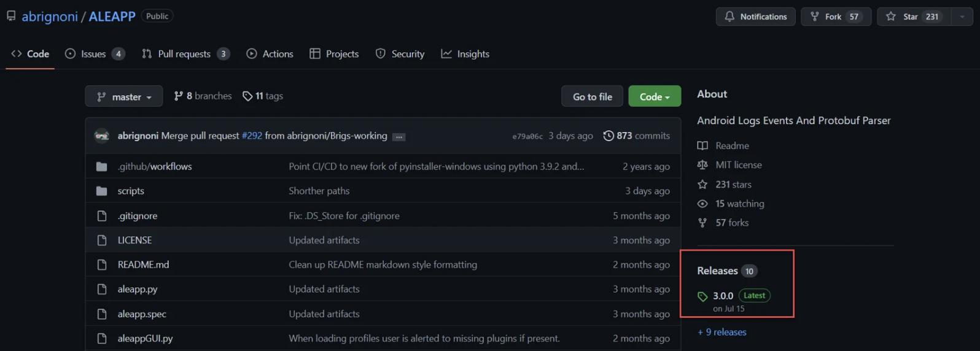
Task: Open the aleapp.spec file
Action: pyautogui.click(x=142, y=314)
